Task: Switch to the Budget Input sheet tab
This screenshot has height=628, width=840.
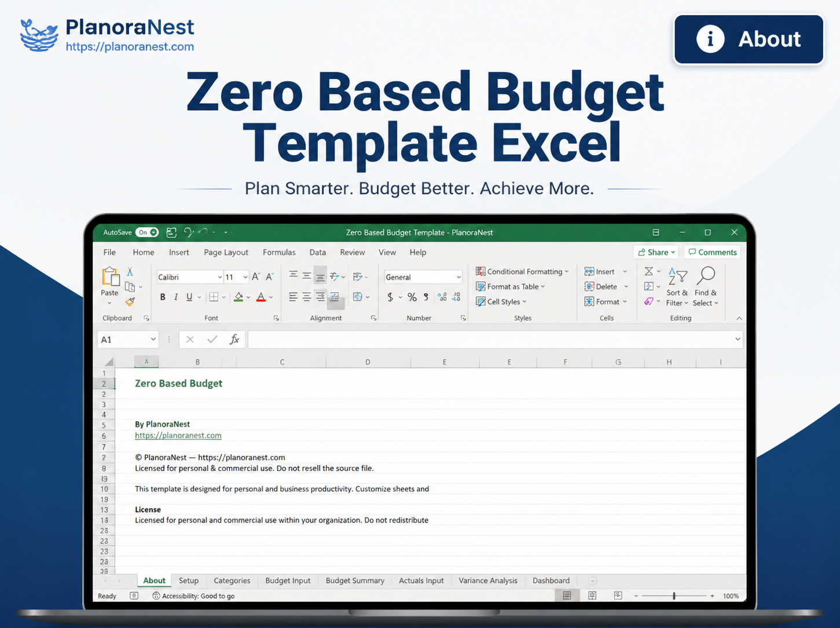Action: coord(288,580)
